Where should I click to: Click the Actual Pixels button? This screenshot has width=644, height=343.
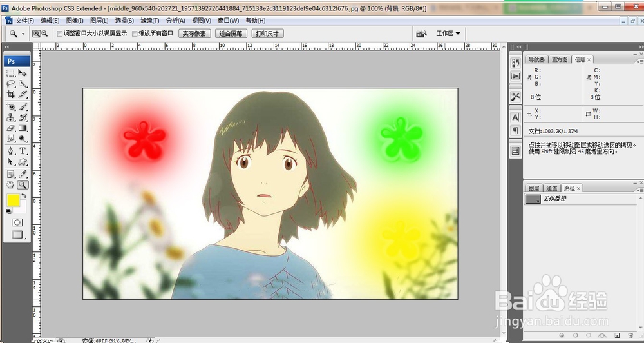pyautogui.click(x=194, y=34)
